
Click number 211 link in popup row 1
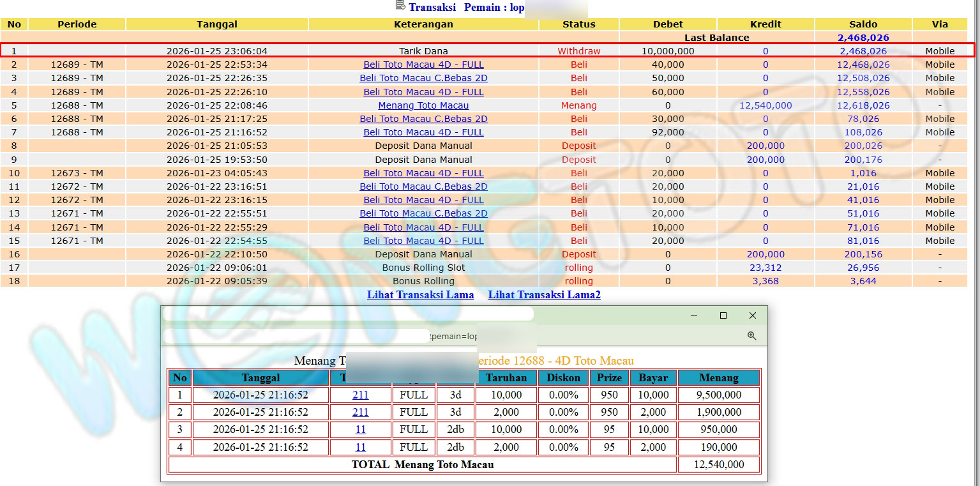point(360,395)
